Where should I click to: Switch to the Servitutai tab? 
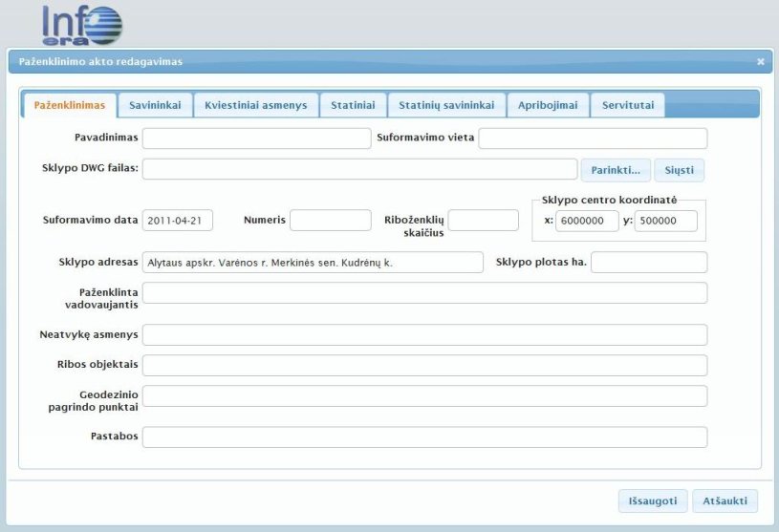[x=628, y=105]
